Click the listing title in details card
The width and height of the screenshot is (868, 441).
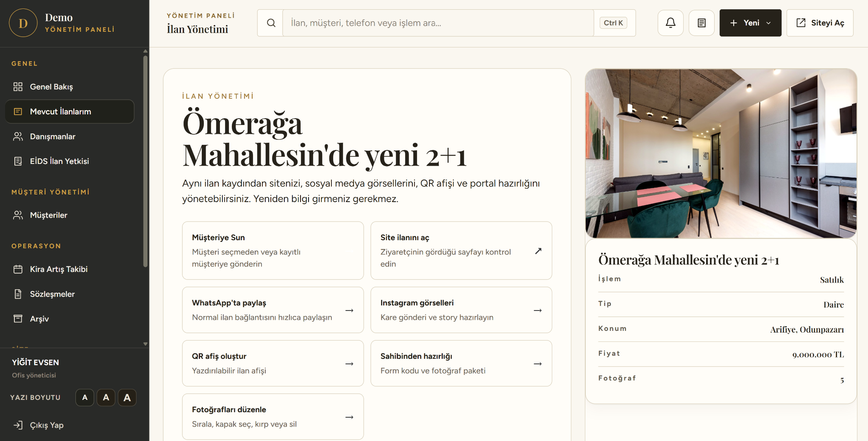(689, 260)
